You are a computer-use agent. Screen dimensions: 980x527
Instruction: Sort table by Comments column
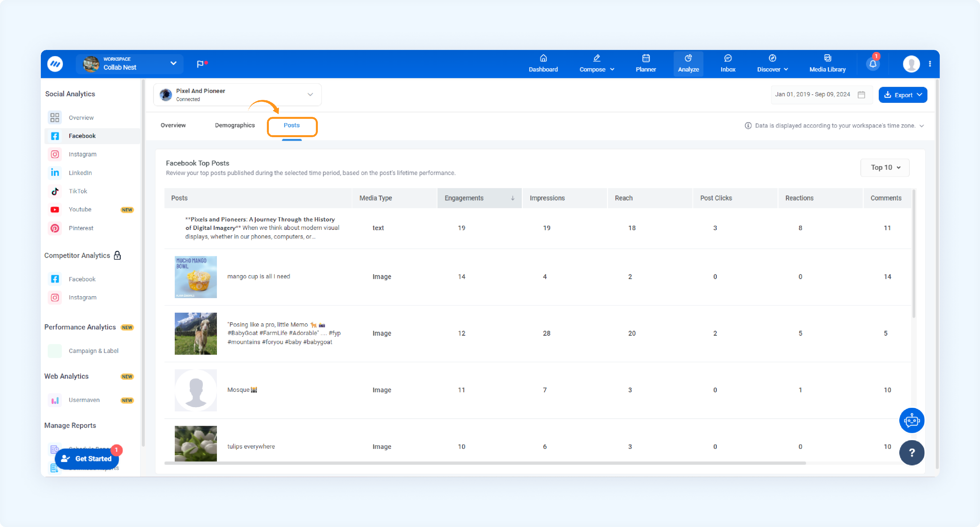tap(888, 198)
